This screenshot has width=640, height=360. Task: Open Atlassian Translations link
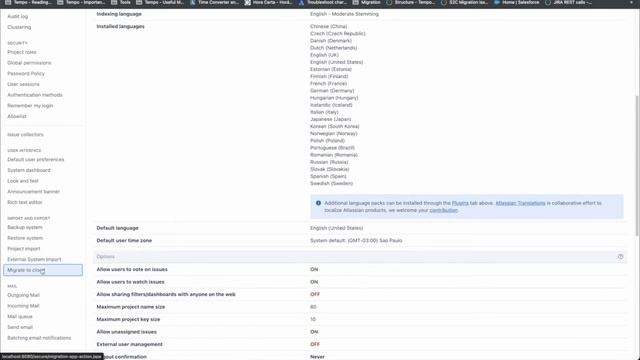pos(520,203)
